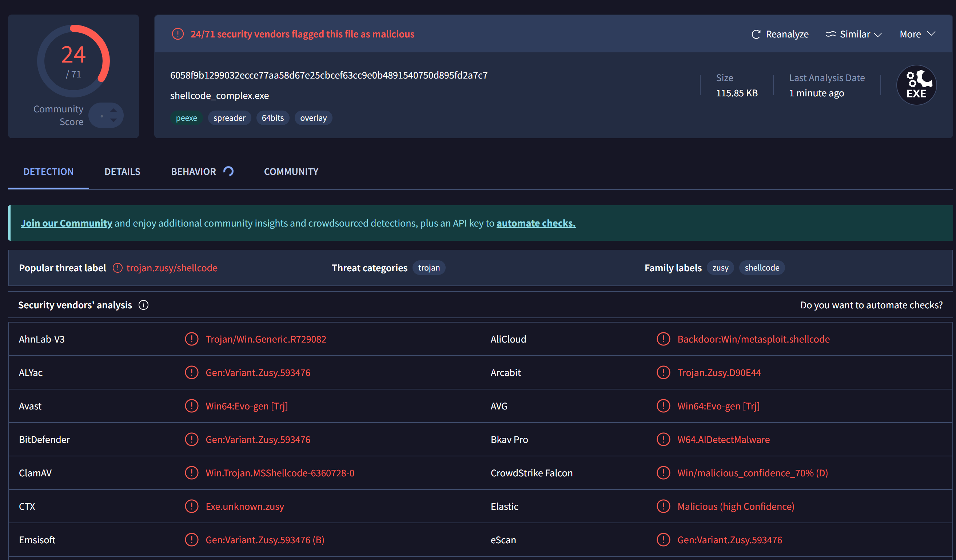Switch to the Details tab
Image resolution: width=956 pixels, height=560 pixels.
click(122, 172)
